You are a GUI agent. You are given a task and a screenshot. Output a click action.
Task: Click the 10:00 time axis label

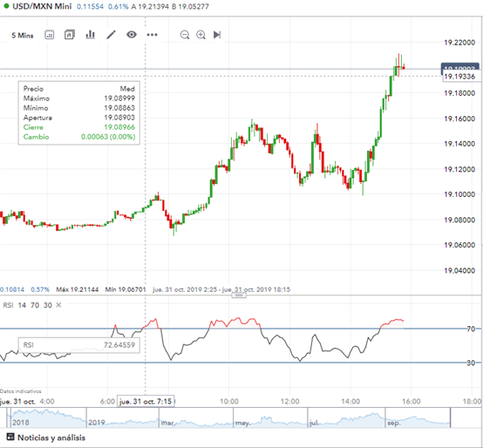(x=229, y=402)
